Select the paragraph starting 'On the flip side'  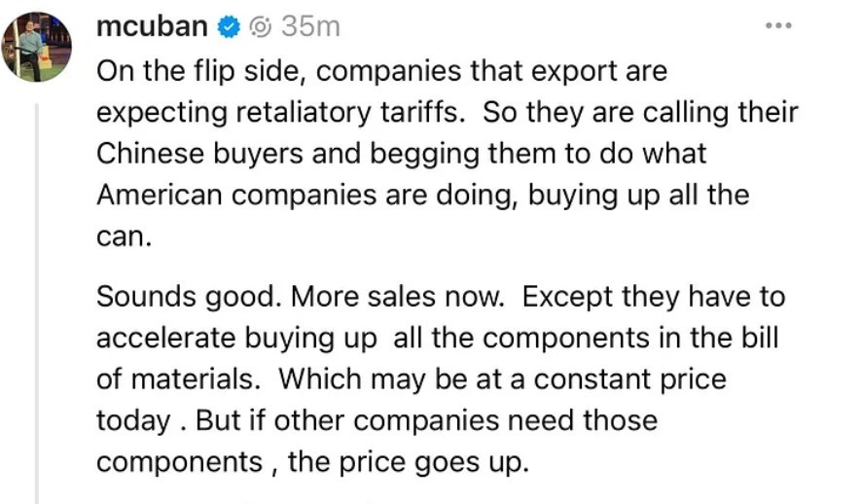[x=447, y=154]
